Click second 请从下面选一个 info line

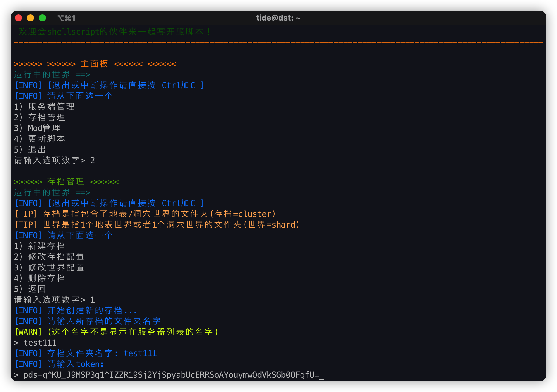pyautogui.click(x=63, y=235)
